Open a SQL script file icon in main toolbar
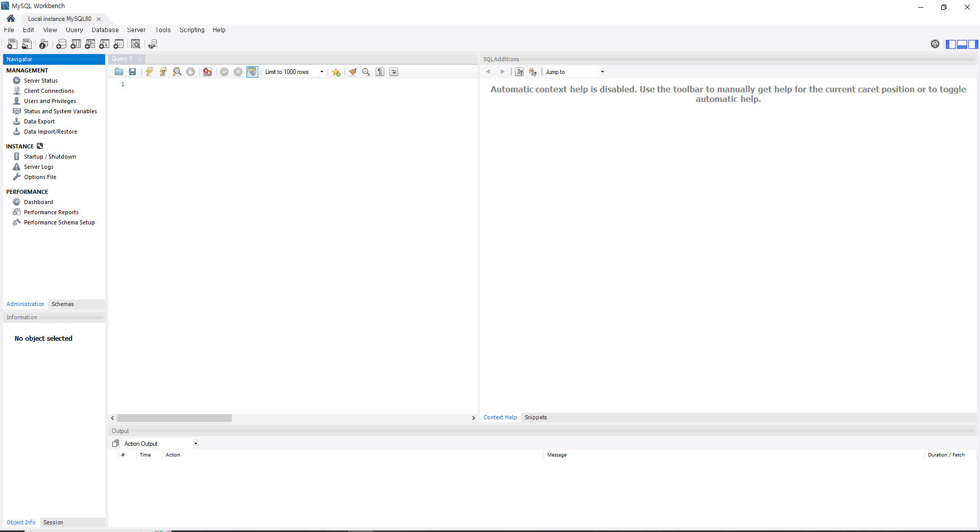Screen dimensions: 980x532 [27, 44]
